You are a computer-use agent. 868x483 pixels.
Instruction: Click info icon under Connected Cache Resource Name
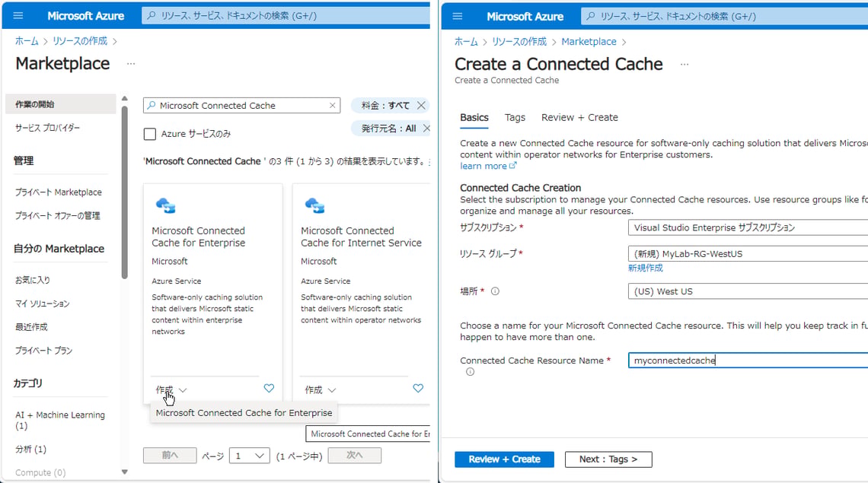pyautogui.click(x=470, y=372)
